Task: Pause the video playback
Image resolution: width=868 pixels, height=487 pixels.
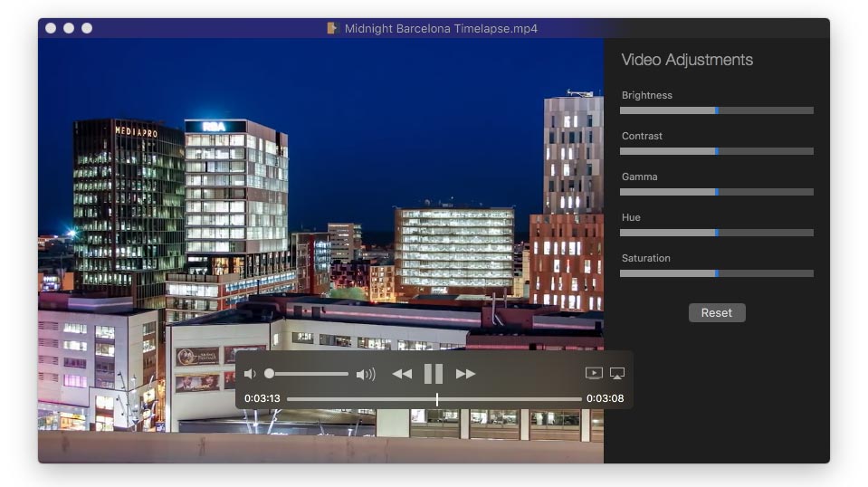Action: pos(434,374)
